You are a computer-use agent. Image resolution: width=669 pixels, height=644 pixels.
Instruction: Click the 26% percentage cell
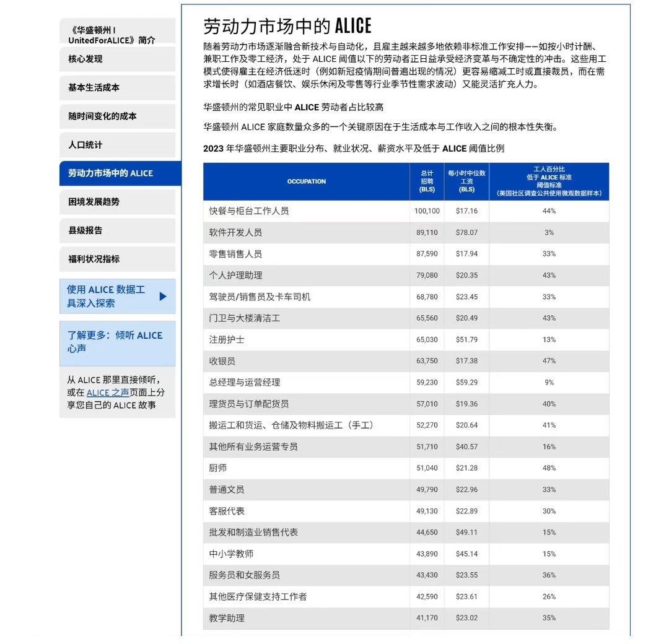click(x=549, y=597)
